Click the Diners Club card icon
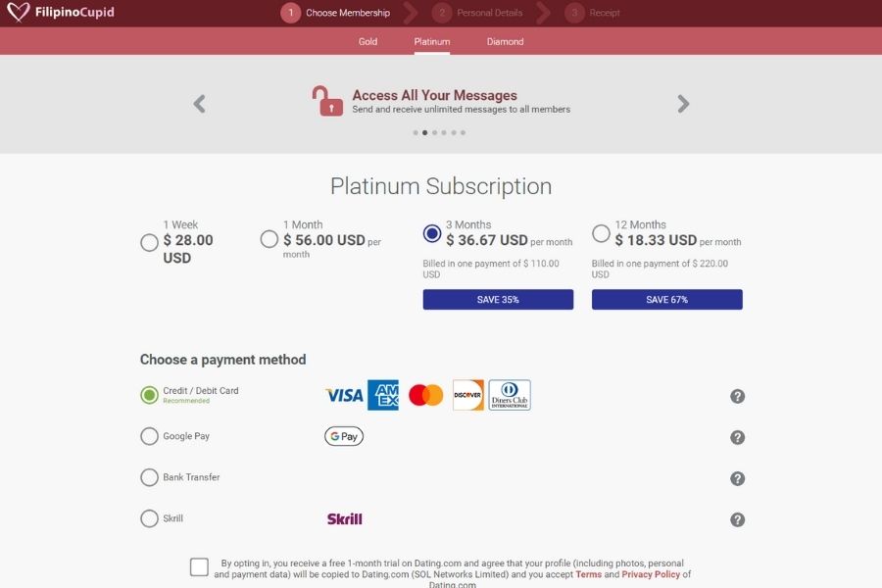Image resolution: width=882 pixels, height=588 pixels. tap(510, 395)
